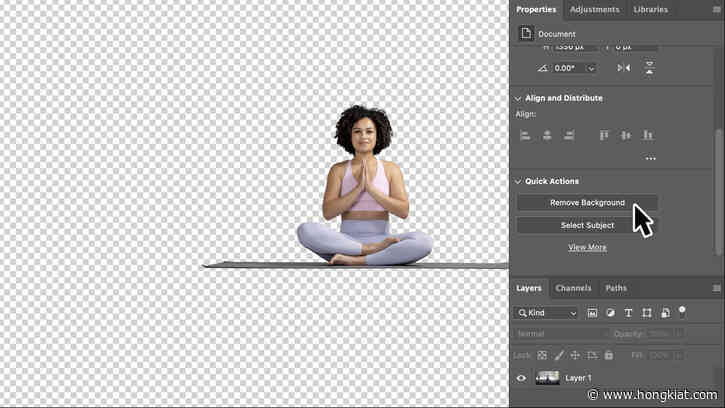Image resolution: width=725 pixels, height=408 pixels.
Task: Open more align options ellipsis
Action: (x=651, y=158)
